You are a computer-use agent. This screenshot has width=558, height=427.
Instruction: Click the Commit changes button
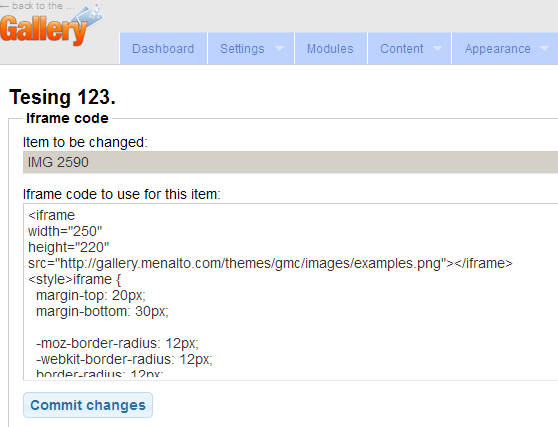tap(88, 405)
